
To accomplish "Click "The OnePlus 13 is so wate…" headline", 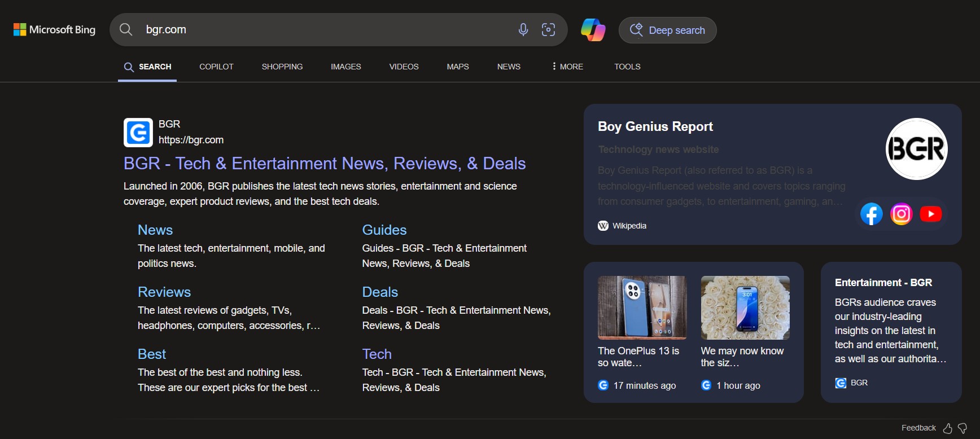I will 638,357.
